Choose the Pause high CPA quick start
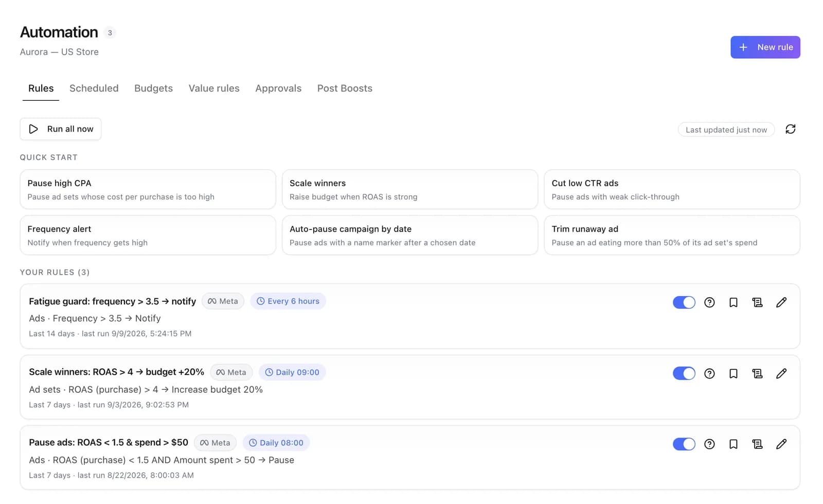 (148, 189)
